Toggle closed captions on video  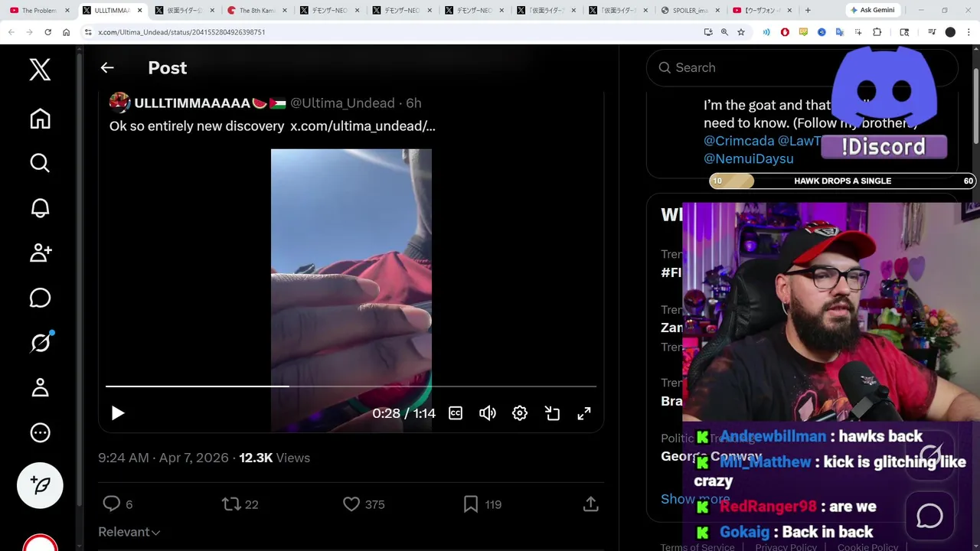coord(456,413)
